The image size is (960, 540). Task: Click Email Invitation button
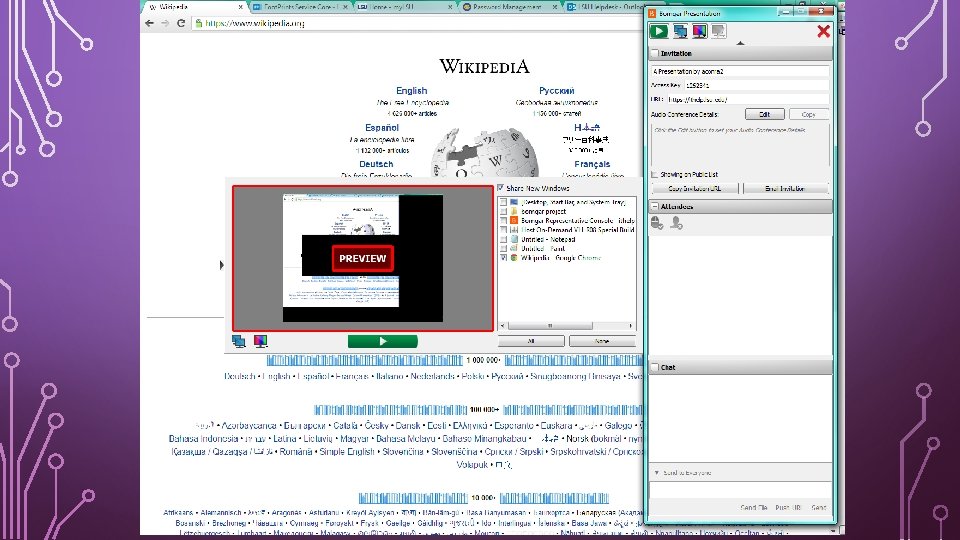[786, 189]
